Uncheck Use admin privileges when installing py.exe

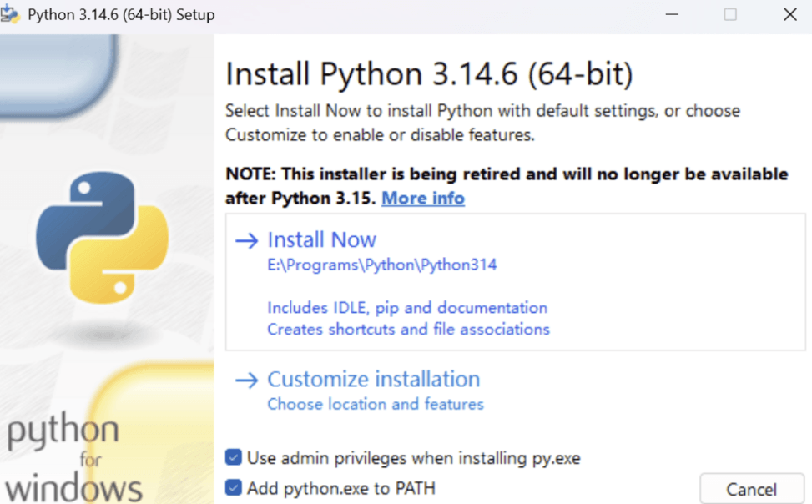234,457
